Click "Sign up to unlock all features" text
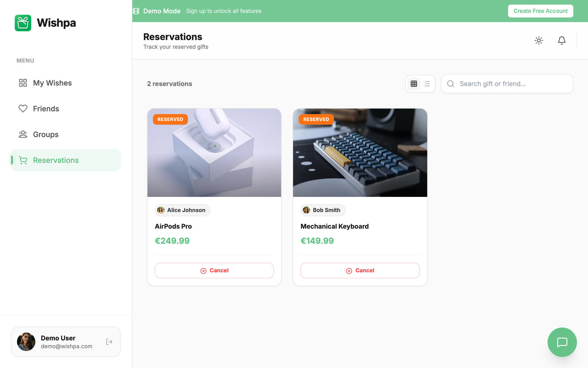 click(224, 11)
